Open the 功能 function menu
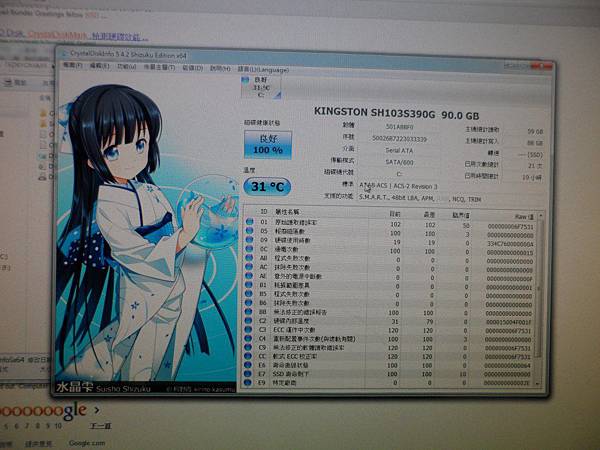This screenshot has width=600, height=450. point(126,67)
